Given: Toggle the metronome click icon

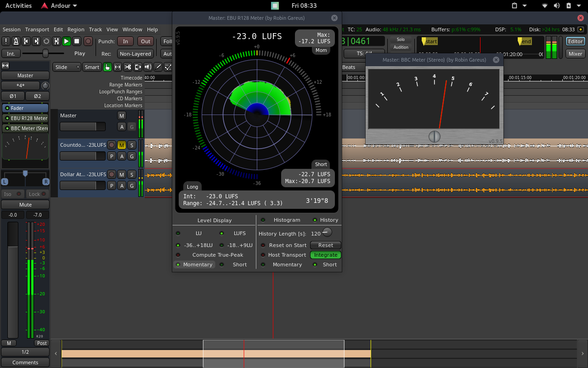Looking at the screenshot, I should click(16, 41).
